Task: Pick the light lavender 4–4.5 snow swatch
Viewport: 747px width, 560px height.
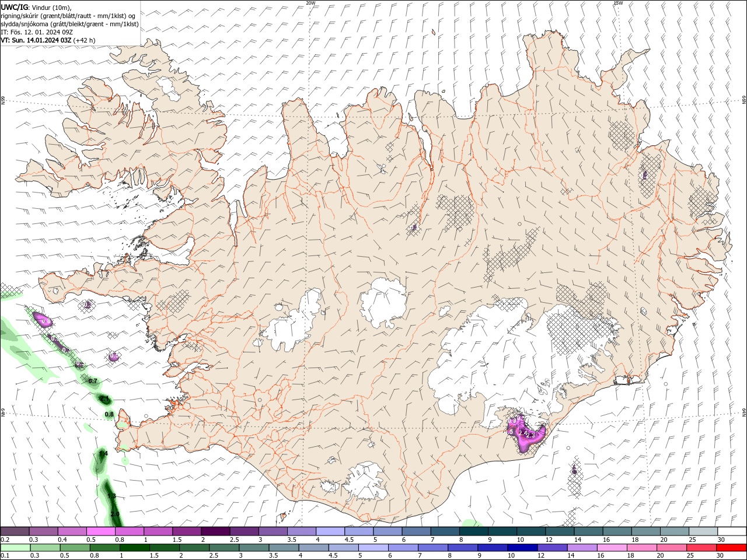Action: pyautogui.click(x=330, y=531)
